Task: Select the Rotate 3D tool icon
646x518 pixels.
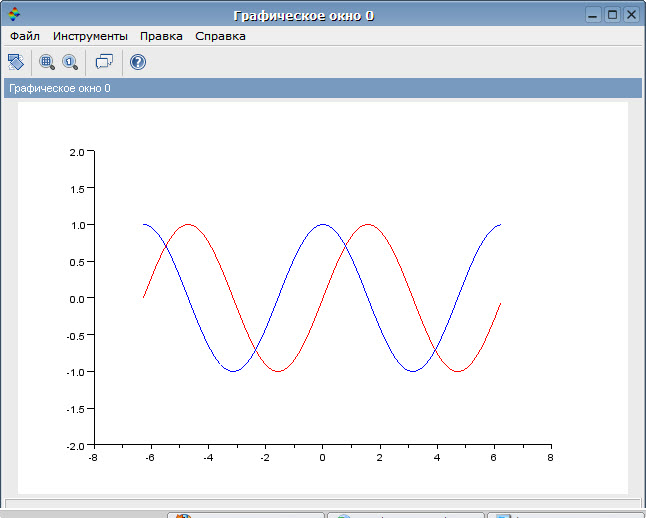Action: pyautogui.click(x=16, y=62)
